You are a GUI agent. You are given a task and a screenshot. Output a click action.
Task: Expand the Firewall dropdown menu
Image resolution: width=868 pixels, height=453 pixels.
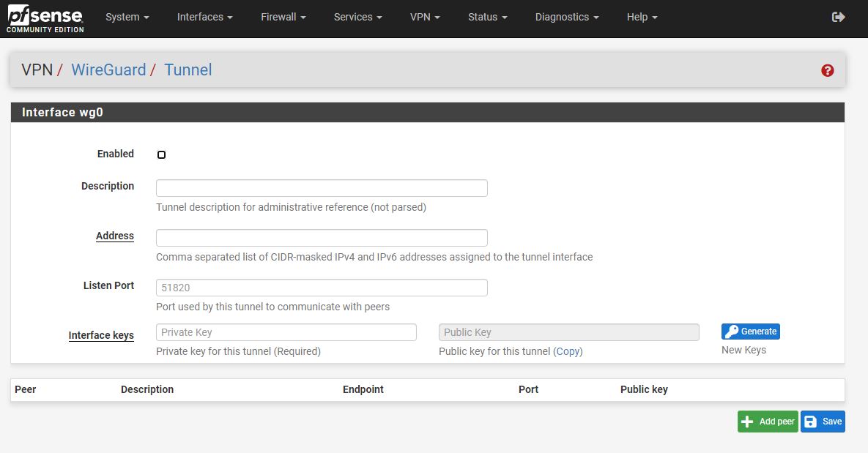pyautogui.click(x=283, y=17)
